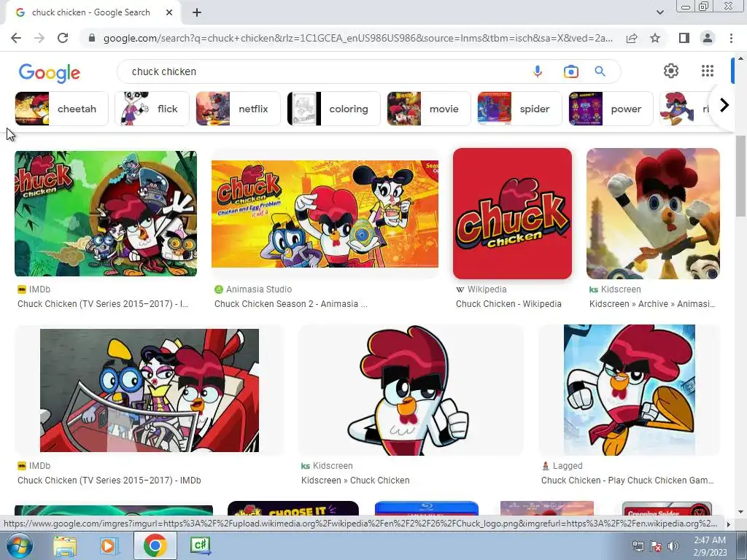Open Chuck Chicken (TV Series 2015–2017) - IMDb link
The height and width of the screenshot is (560, 747).
[109, 481]
